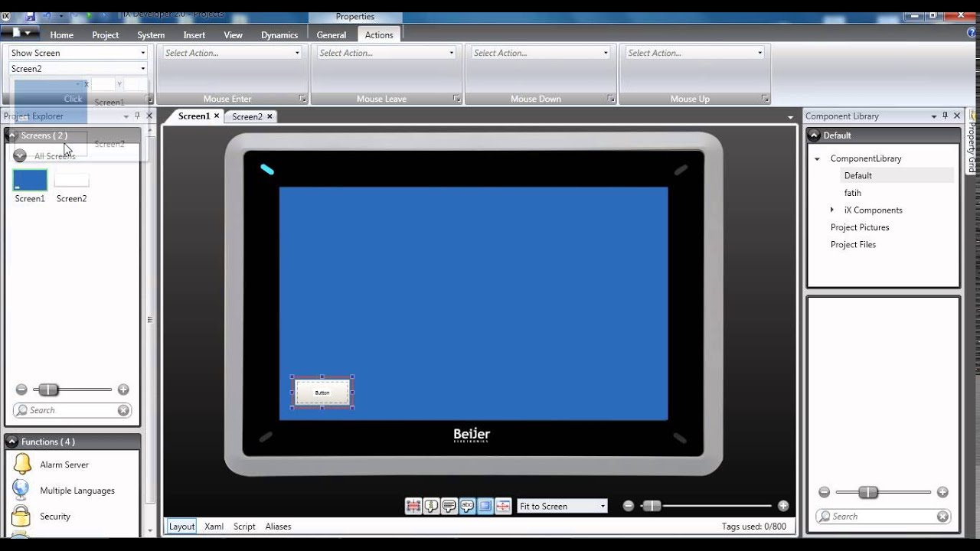Click the Save icon in the quick access toolbar
Viewport: 980px width, 551px height.
[x=30, y=16]
